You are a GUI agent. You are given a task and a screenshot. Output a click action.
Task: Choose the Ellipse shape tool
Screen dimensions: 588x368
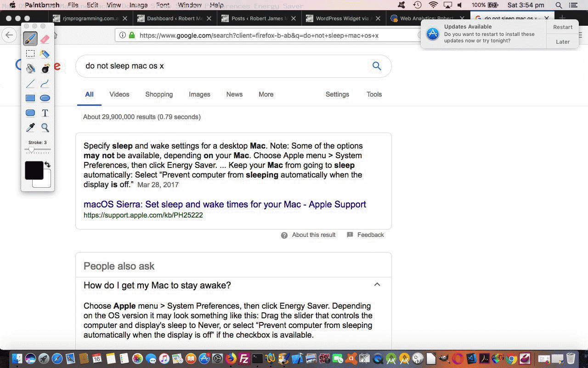click(x=45, y=98)
